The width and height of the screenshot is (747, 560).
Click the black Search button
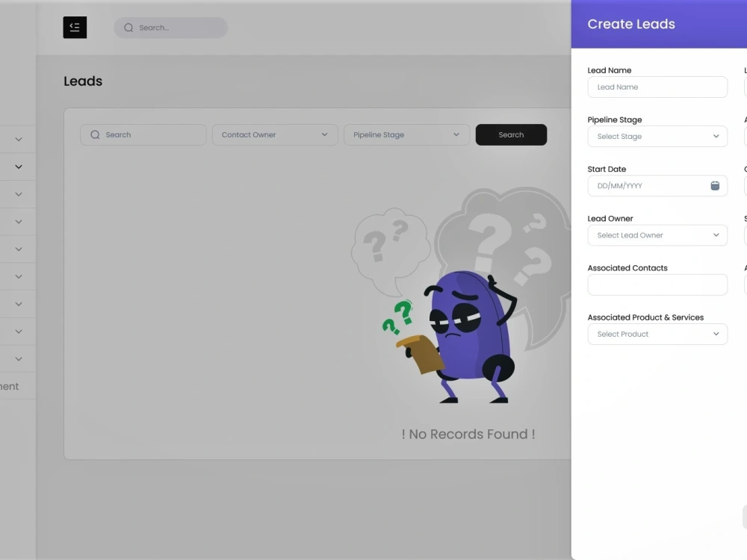point(511,134)
